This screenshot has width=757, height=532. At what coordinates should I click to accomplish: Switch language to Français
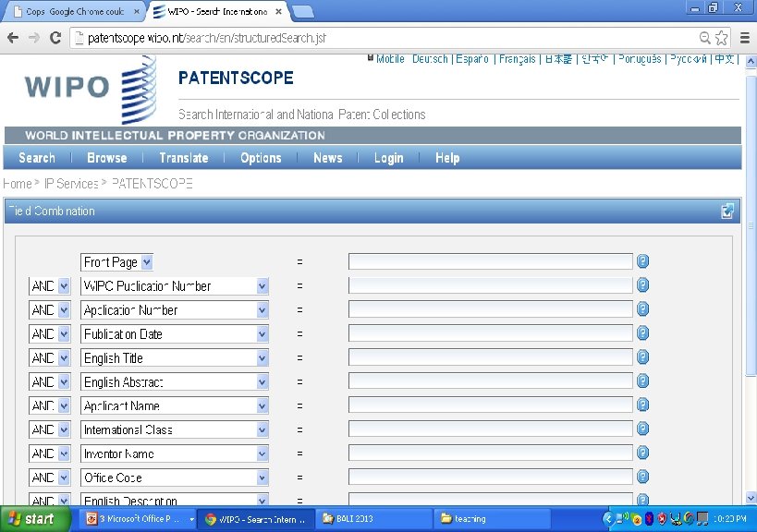tap(517, 59)
